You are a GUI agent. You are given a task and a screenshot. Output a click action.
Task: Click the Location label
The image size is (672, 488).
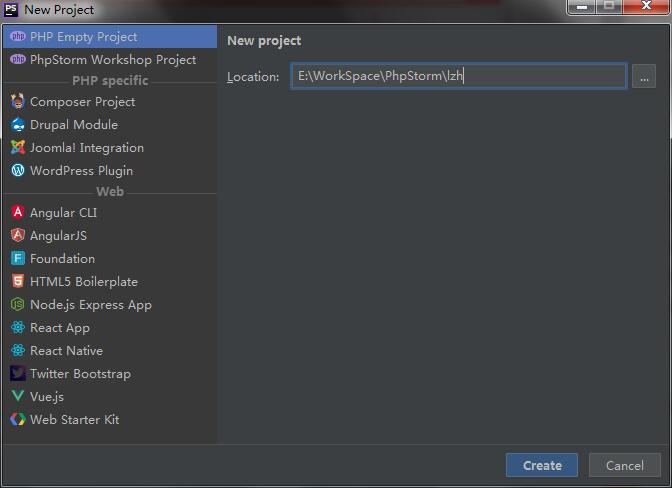coord(253,77)
